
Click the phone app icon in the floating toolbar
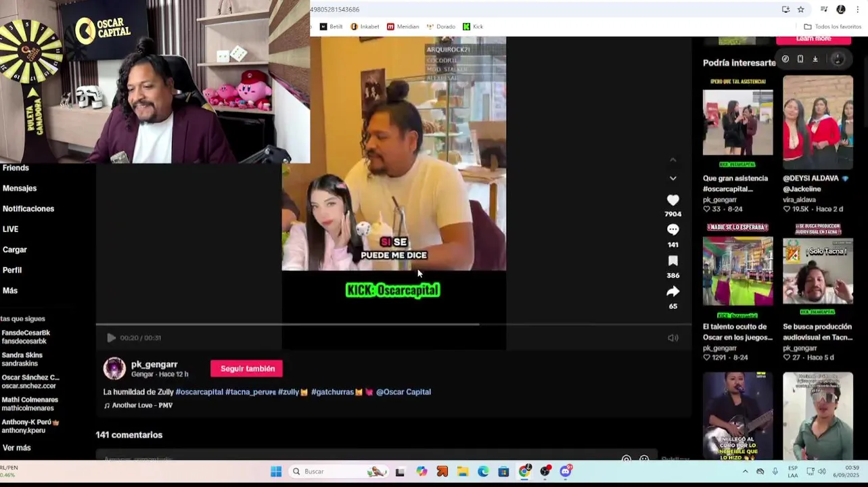(x=800, y=59)
